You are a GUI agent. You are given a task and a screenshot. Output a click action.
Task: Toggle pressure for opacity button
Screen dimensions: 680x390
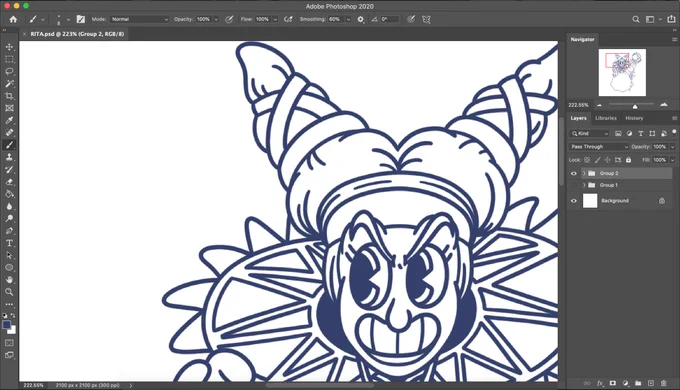pyautogui.click(x=229, y=19)
